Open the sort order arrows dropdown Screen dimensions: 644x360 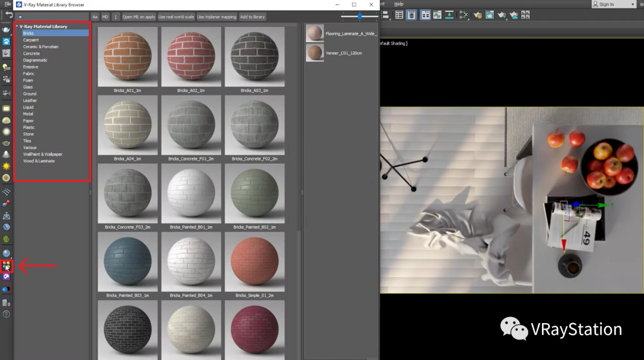pyautogui.click(x=116, y=17)
